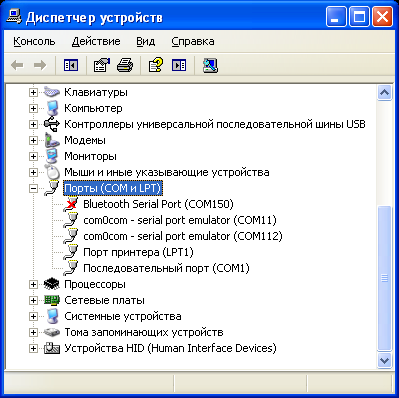Screen dimensions: 399x398
Task: Click the port icon beside Порты
Action: tap(52, 188)
